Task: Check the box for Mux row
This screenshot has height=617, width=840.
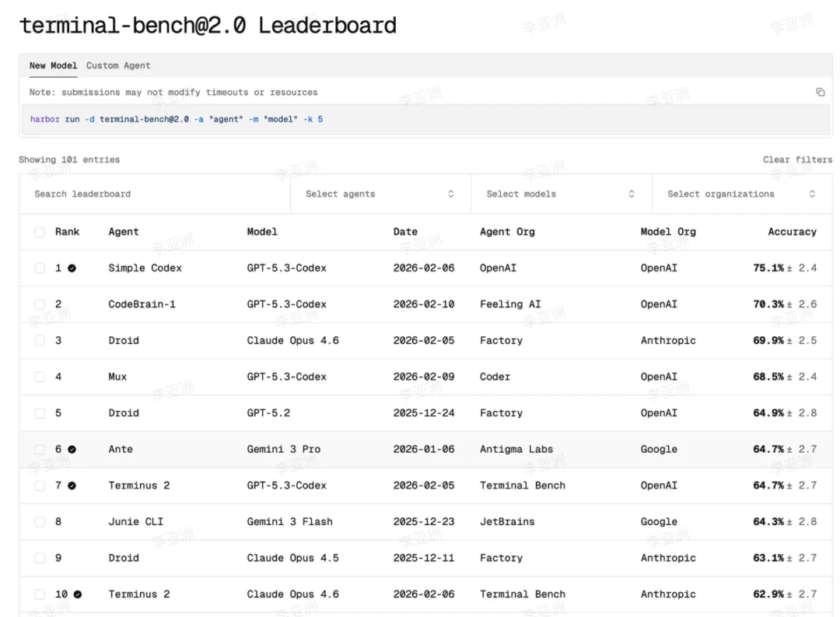Action: [40, 377]
